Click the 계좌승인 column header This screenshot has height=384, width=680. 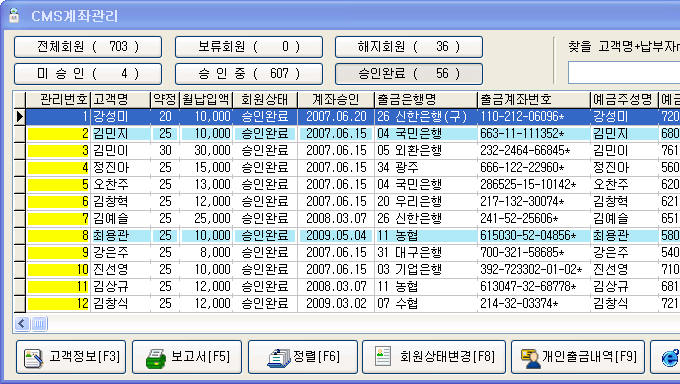click(336, 100)
